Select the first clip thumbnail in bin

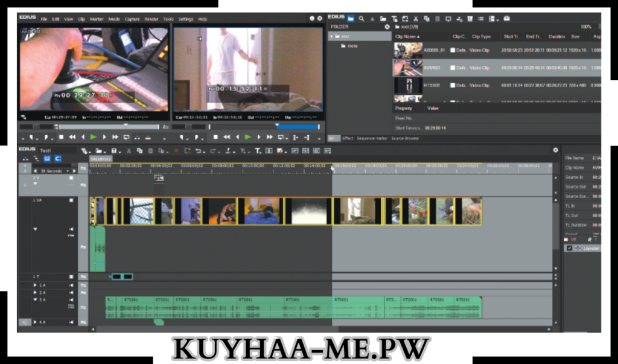[408, 50]
